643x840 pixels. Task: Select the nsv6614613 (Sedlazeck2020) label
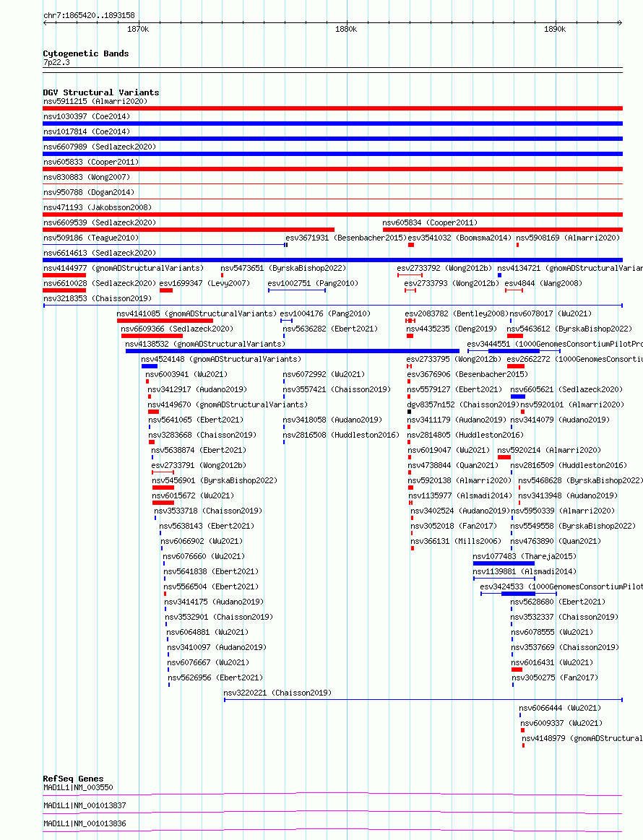pos(100,253)
